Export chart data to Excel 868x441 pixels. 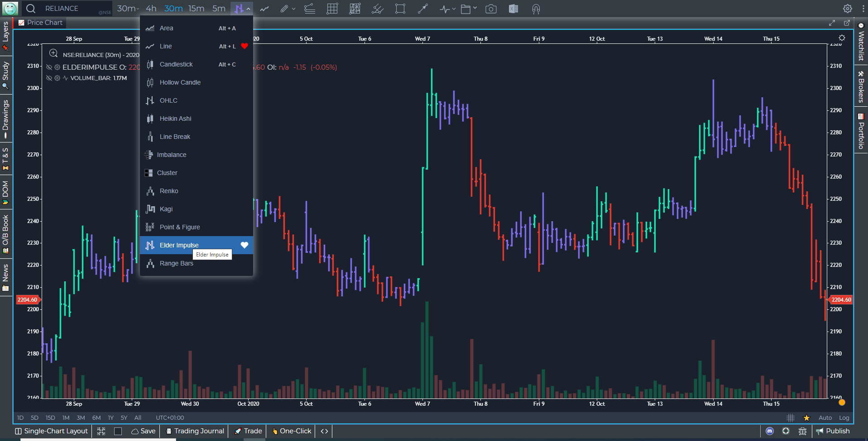(513, 9)
